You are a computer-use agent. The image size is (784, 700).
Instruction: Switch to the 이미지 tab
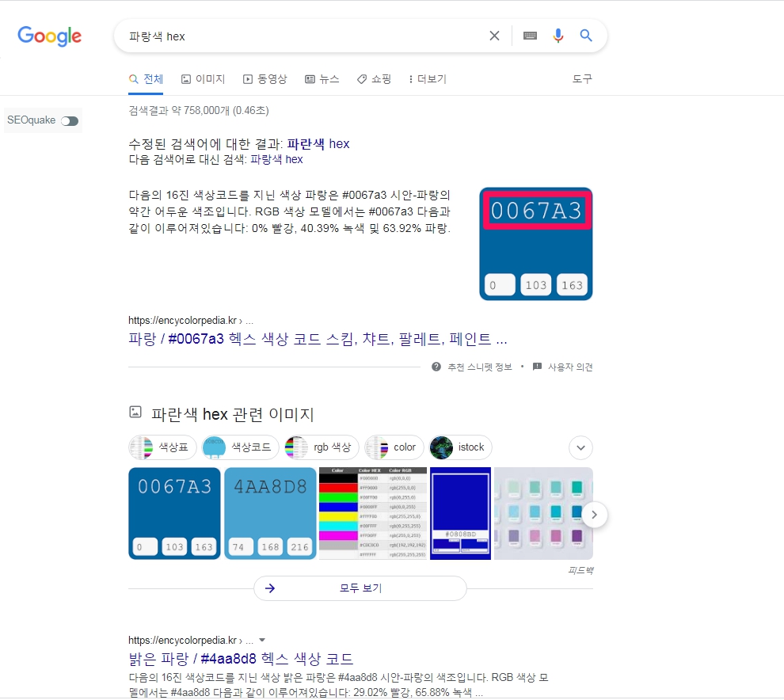[203, 79]
